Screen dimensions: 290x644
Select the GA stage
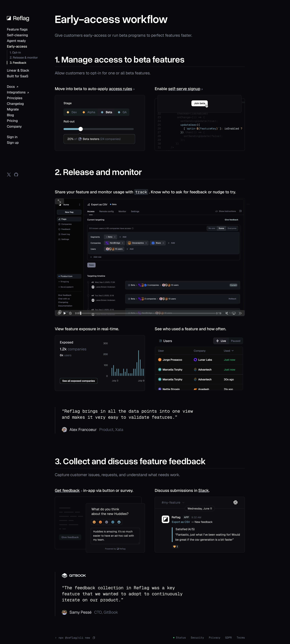(122, 112)
